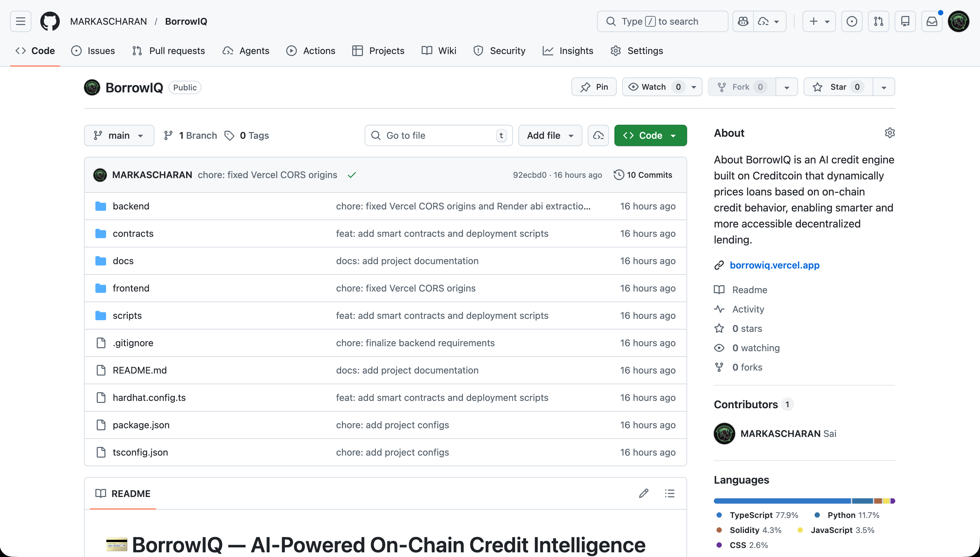Image resolution: width=980 pixels, height=557 pixels.
Task: Edit README with the pencil icon
Action: click(644, 494)
